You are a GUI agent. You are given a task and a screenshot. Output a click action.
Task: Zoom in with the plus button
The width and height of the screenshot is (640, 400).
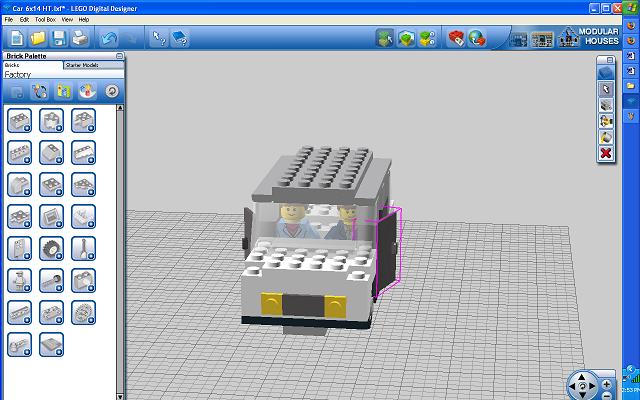pos(607,384)
